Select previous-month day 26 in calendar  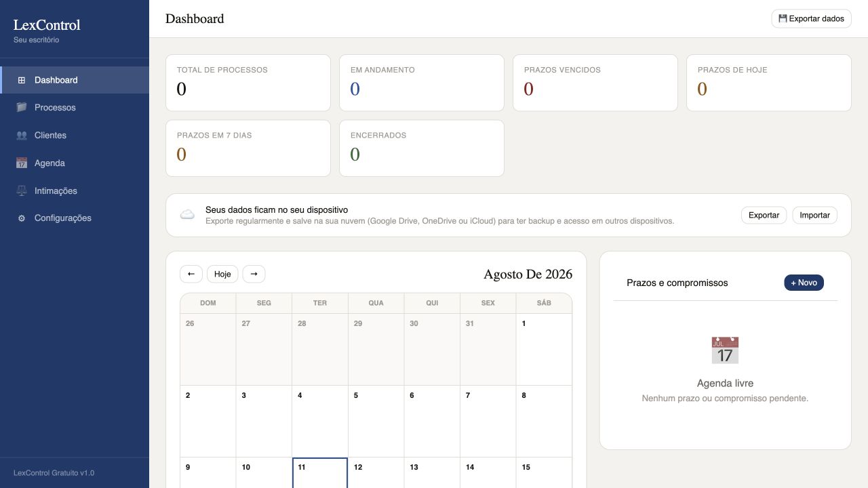[x=208, y=350]
